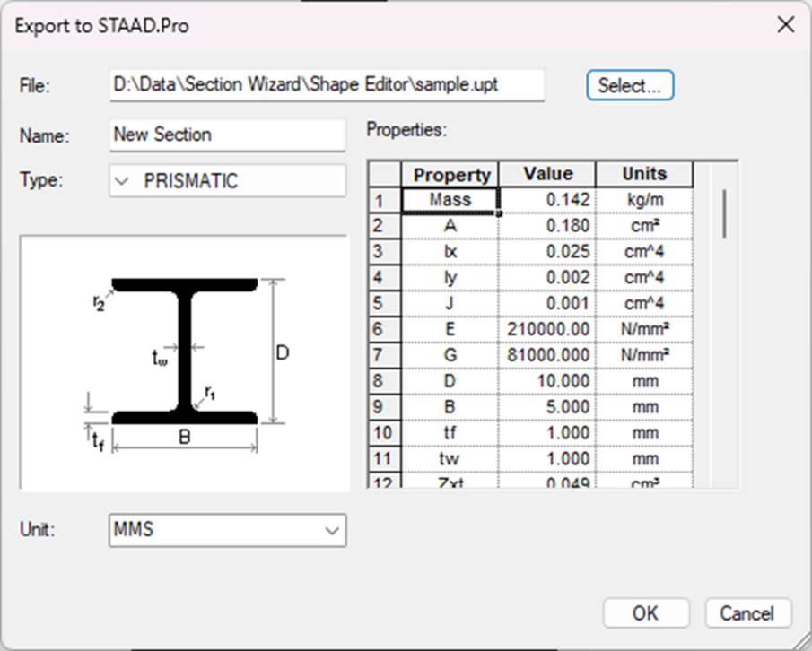Select the tw property cell
The height and width of the screenshot is (651, 812).
click(x=450, y=458)
